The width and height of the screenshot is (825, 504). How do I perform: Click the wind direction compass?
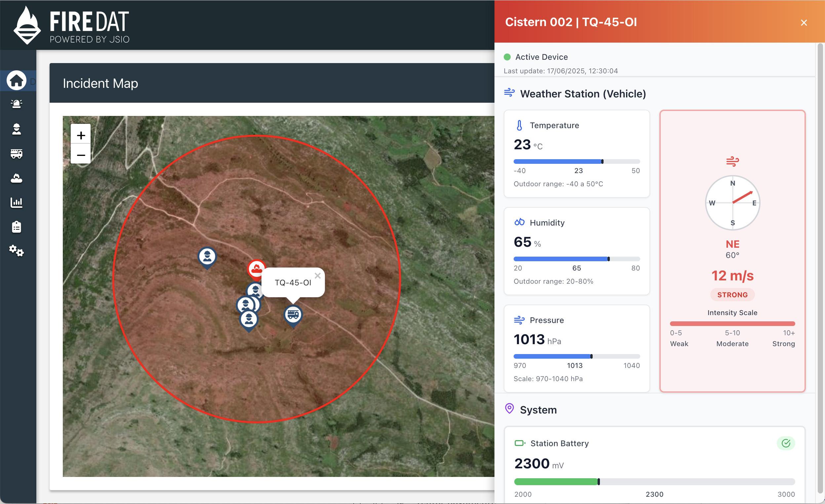[x=732, y=203]
